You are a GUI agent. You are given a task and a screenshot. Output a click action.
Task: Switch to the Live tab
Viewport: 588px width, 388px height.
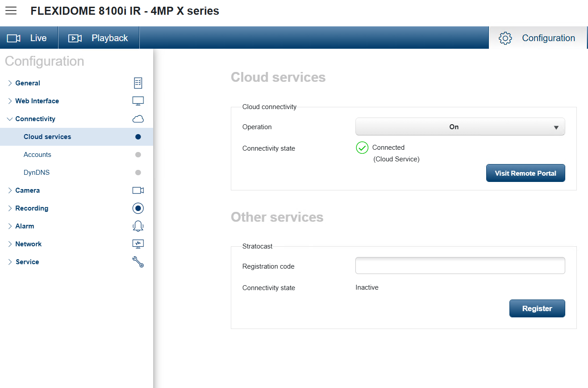point(29,38)
